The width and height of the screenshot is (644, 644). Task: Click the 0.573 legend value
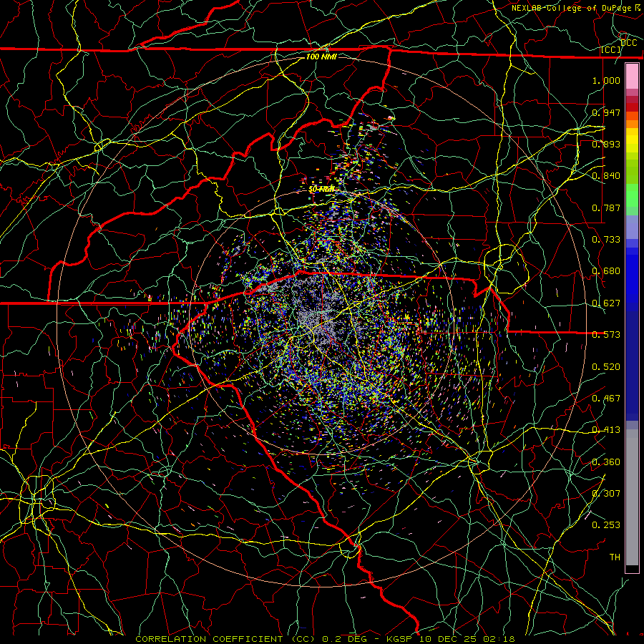click(x=606, y=335)
